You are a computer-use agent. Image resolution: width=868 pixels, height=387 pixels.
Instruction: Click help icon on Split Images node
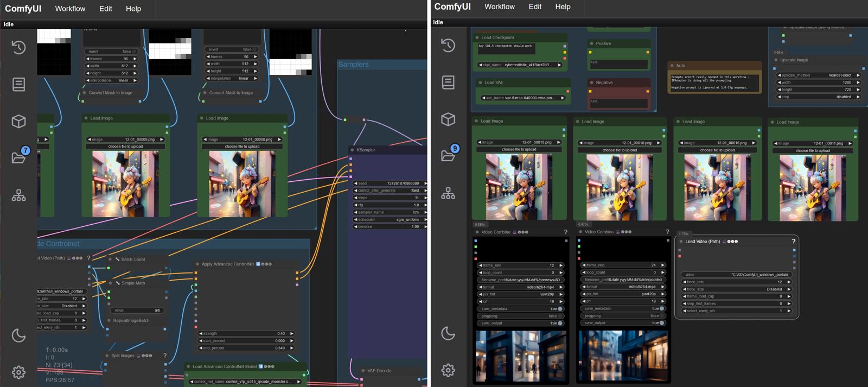point(165,356)
